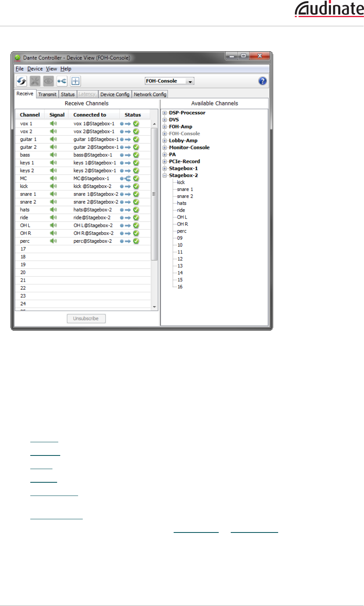364x606 pixels.
Task: Click the Unsubscribe button
Action: [86, 319]
